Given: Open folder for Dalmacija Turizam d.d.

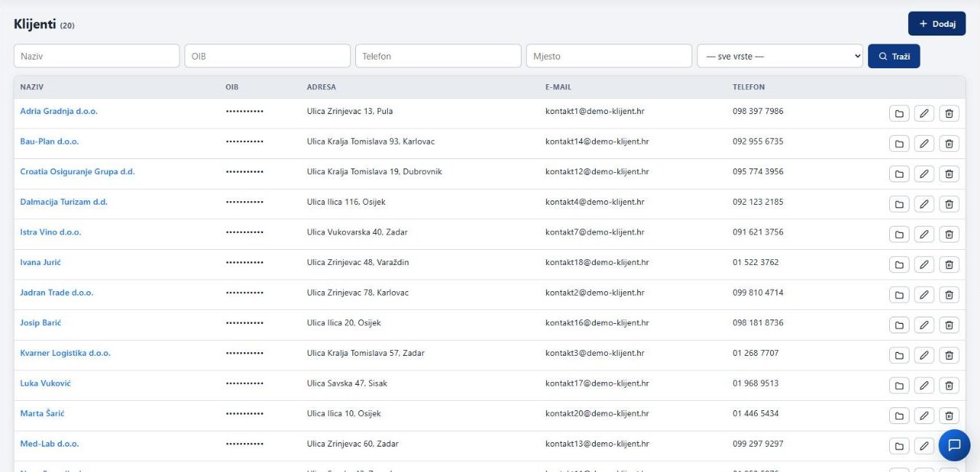Looking at the screenshot, I should click(899, 204).
